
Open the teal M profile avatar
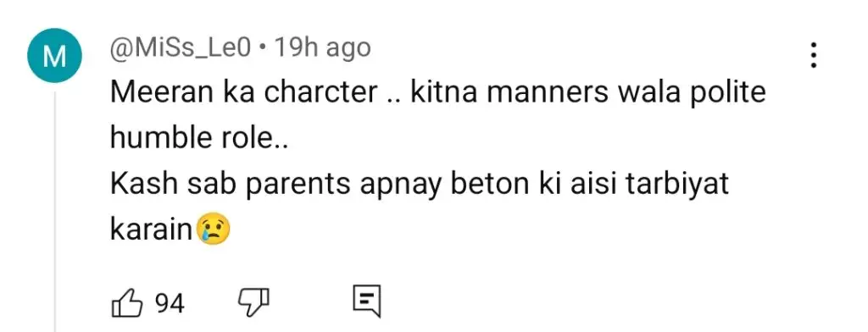[x=55, y=55]
